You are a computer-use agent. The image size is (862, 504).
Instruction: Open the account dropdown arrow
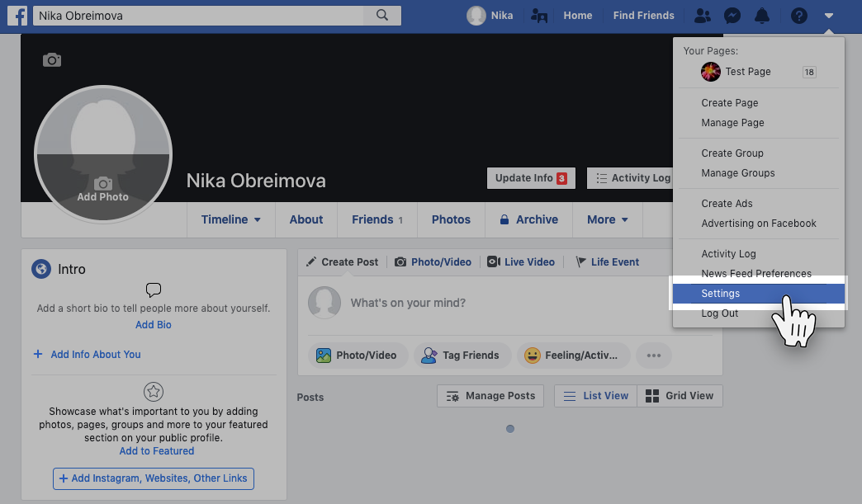click(829, 16)
